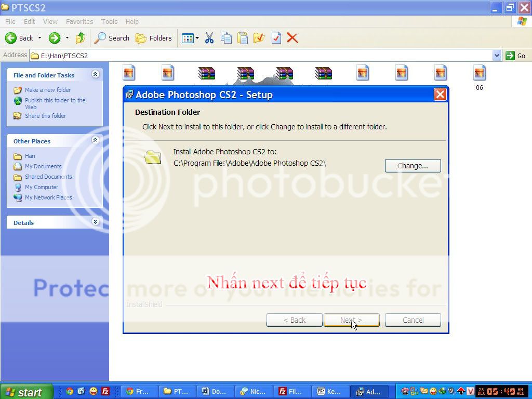Collapse the Other Places panel

tap(96, 140)
